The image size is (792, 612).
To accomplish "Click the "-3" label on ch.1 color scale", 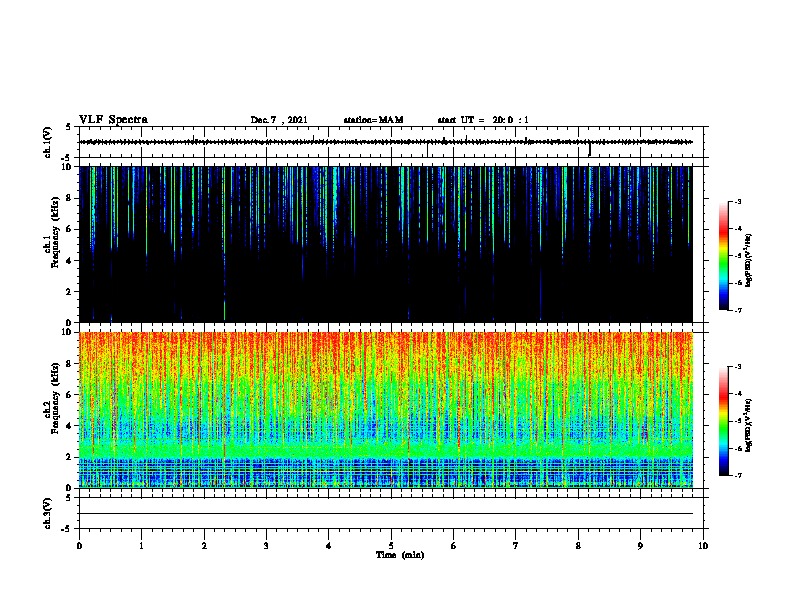I will (x=737, y=201).
